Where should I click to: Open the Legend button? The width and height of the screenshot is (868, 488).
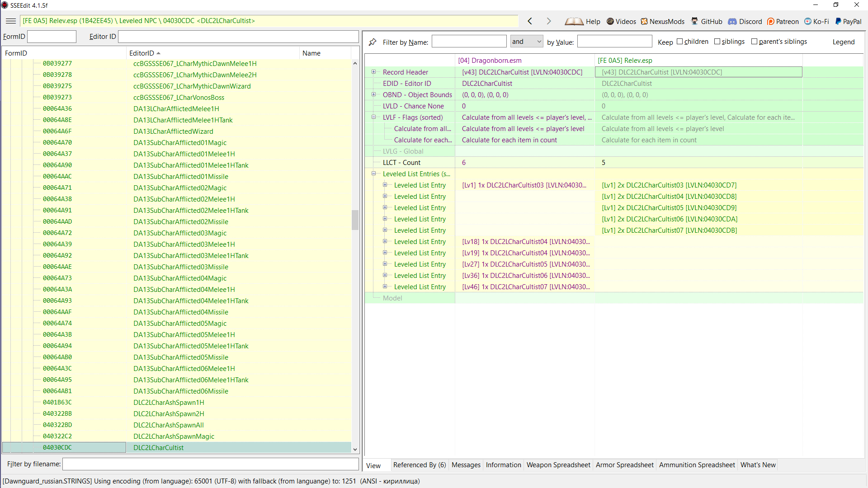click(844, 42)
